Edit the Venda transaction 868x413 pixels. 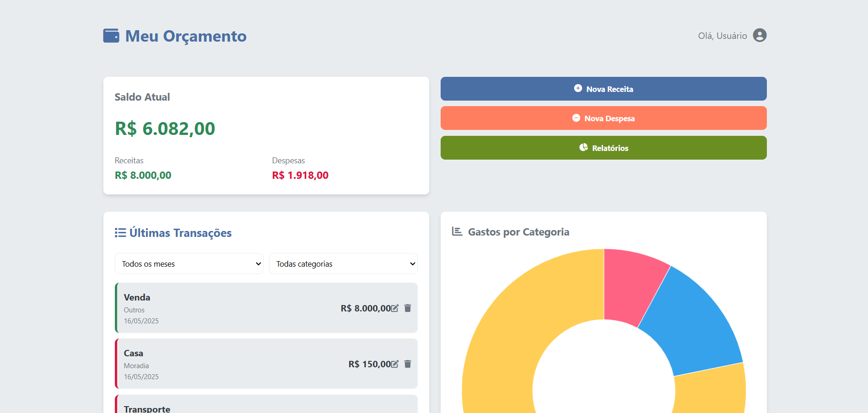click(x=395, y=308)
